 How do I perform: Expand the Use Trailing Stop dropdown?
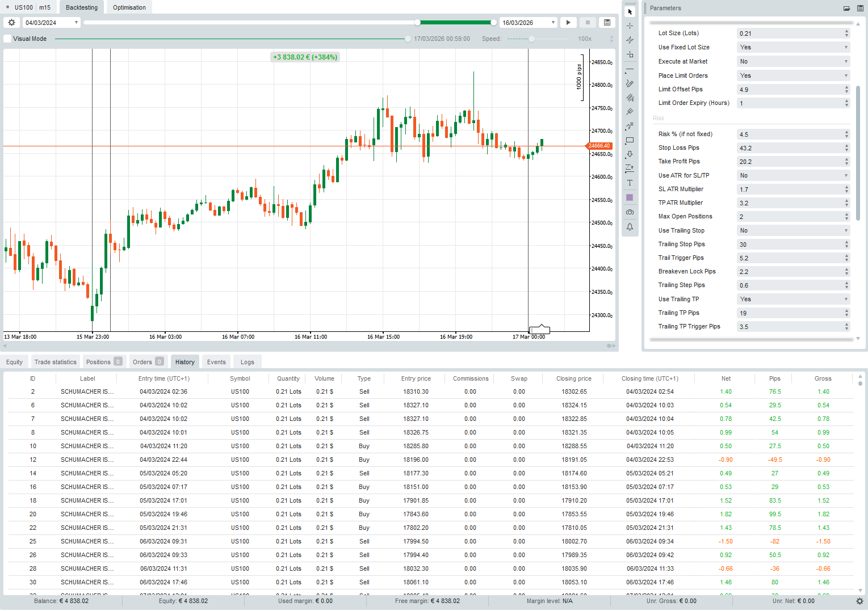(792, 231)
